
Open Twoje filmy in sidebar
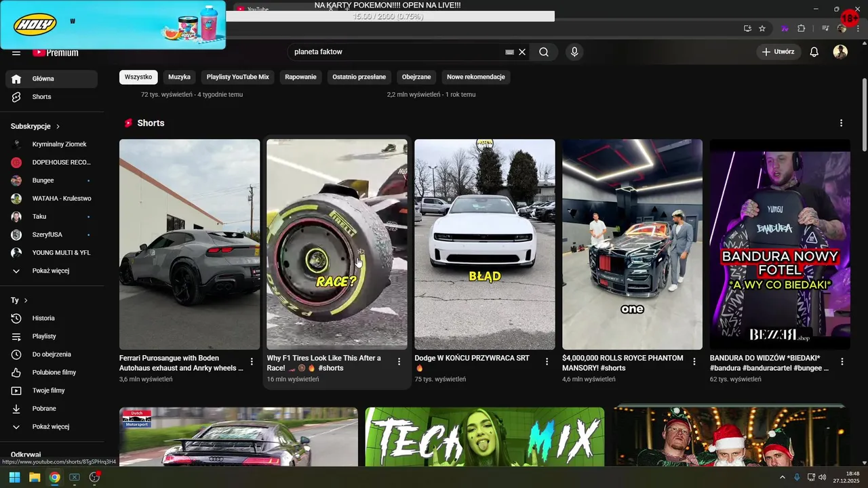52,390
